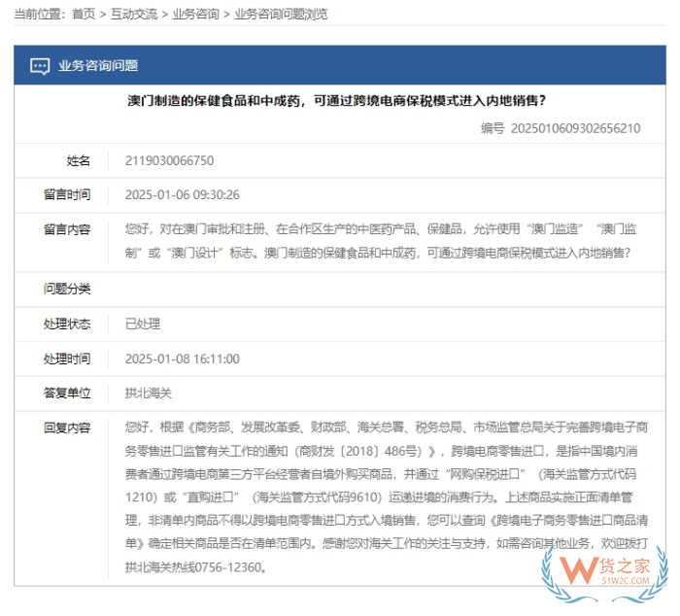Click the 留言内容 label

tap(67, 229)
